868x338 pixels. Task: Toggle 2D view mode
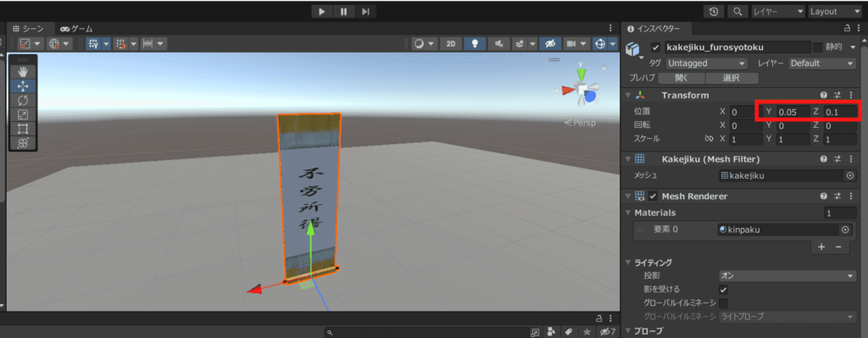pyautogui.click(x=451, y=44)
